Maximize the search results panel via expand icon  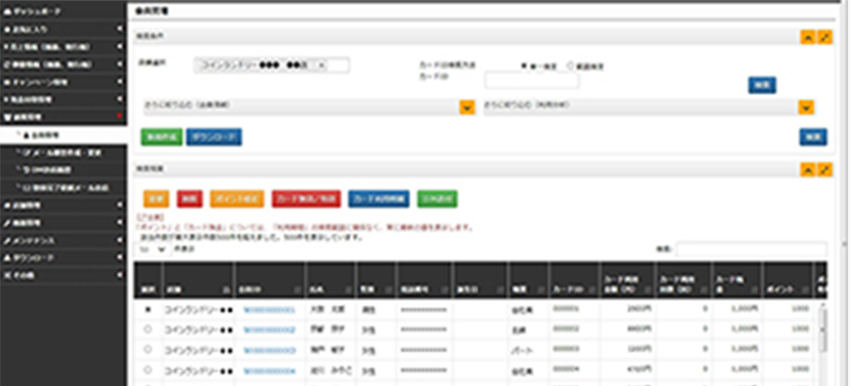(825, 170)
